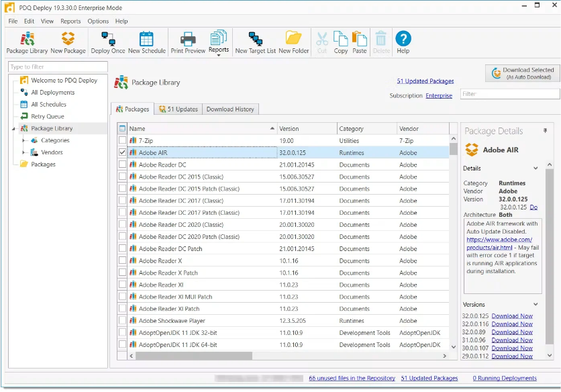Screen dimensions: 561x392
Task: Click the Copy toolbar icon
Action: (341, 42)
